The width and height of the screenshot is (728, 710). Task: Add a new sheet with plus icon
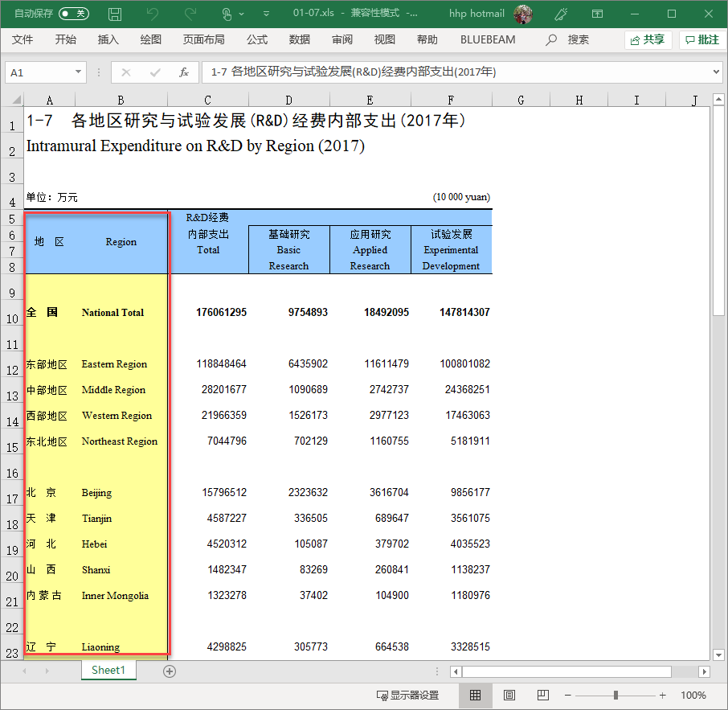click(170, 671)
